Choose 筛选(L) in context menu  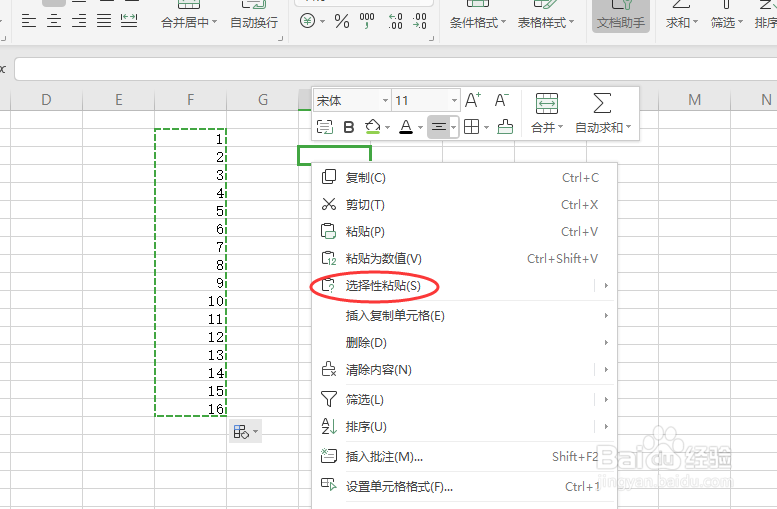click(x=464, y=399)
